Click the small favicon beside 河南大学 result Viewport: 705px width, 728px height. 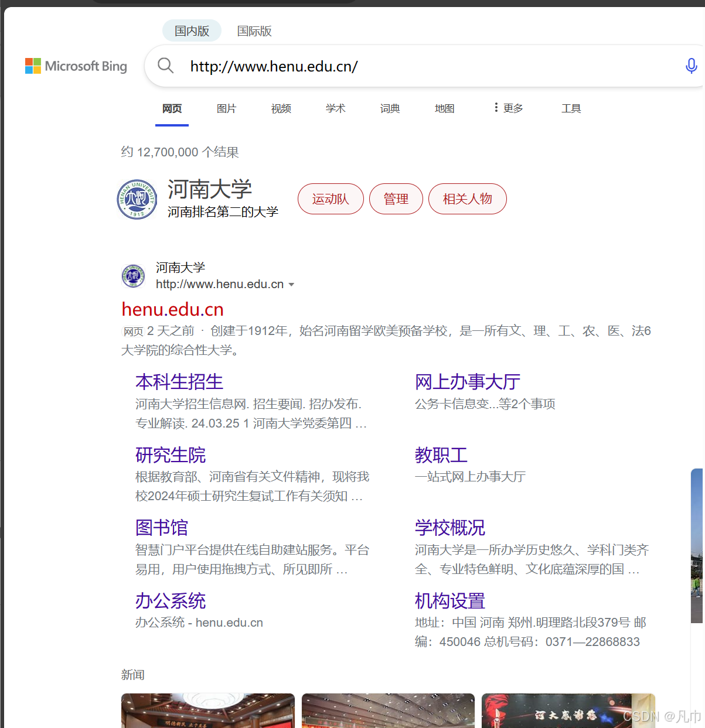point(134,276)
